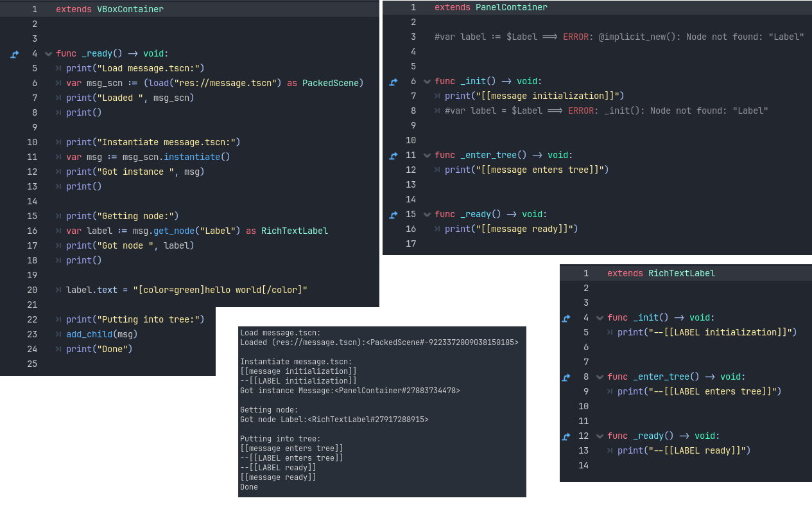Click print("Got instance ", msg) line
This screenshot has width=812, height=514.
[x=135, y=172]
